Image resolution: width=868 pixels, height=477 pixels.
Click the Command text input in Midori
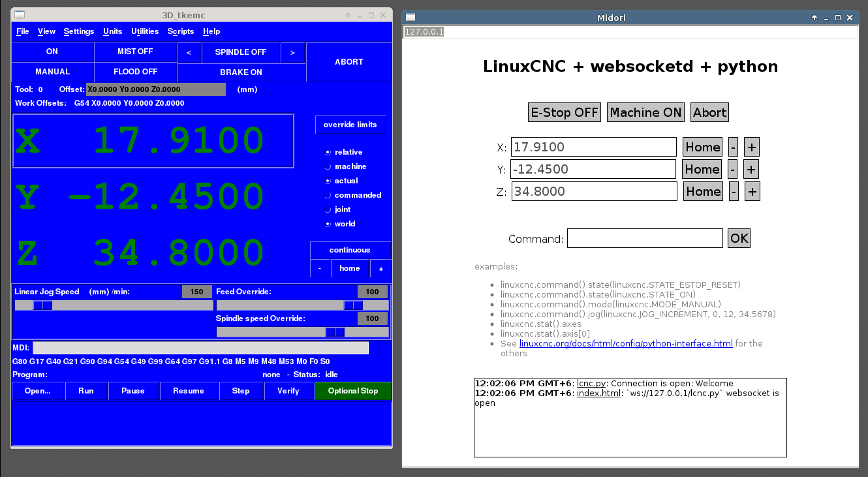click(645, 238)
